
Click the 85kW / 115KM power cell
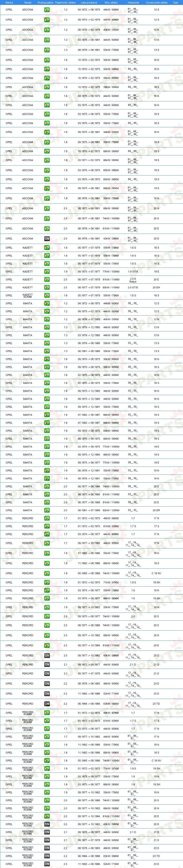[111, 287]
